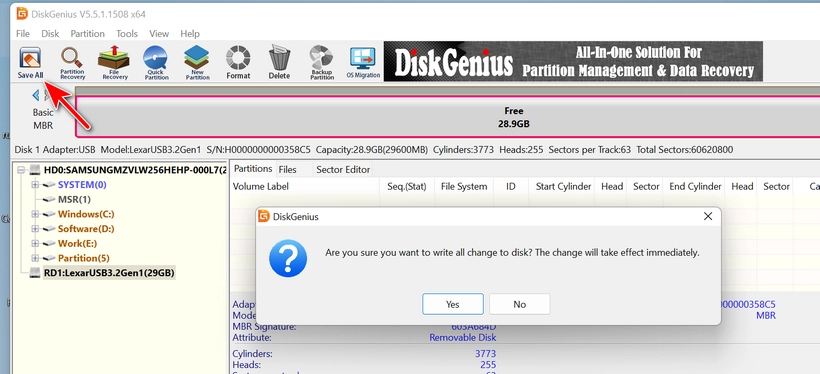Screen dimensions: 820x374
Task: Click the Seq.(Stat) column header
Action: click(407, 187)
